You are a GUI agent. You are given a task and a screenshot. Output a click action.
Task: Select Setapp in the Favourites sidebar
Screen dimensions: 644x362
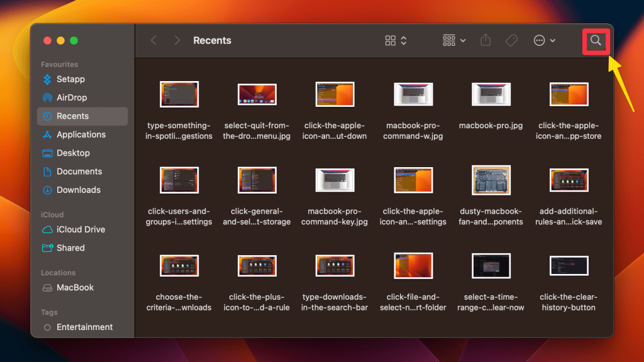tap(70, 79)
